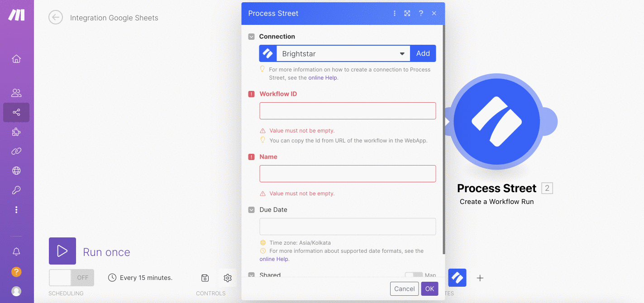Viewport: 644px width, 303px height.
Task: Open More options dots in sidebar
Action: click(16, 210)
